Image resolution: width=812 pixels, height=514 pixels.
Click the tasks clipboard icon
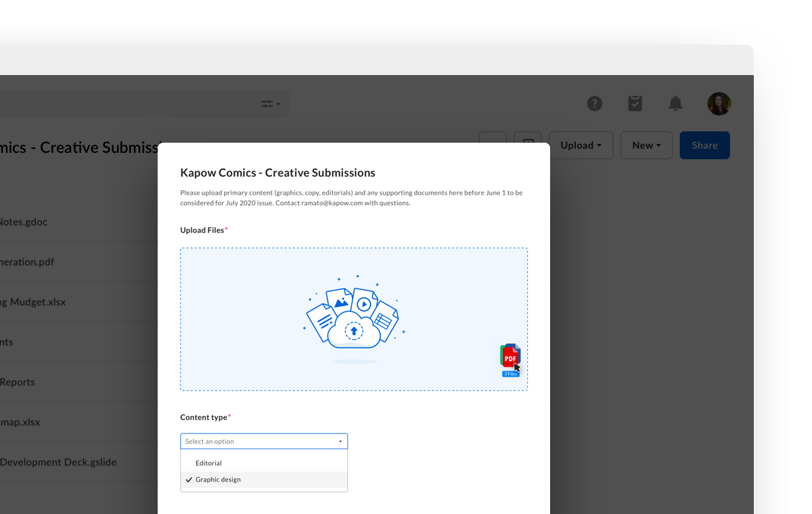[635, 103]
